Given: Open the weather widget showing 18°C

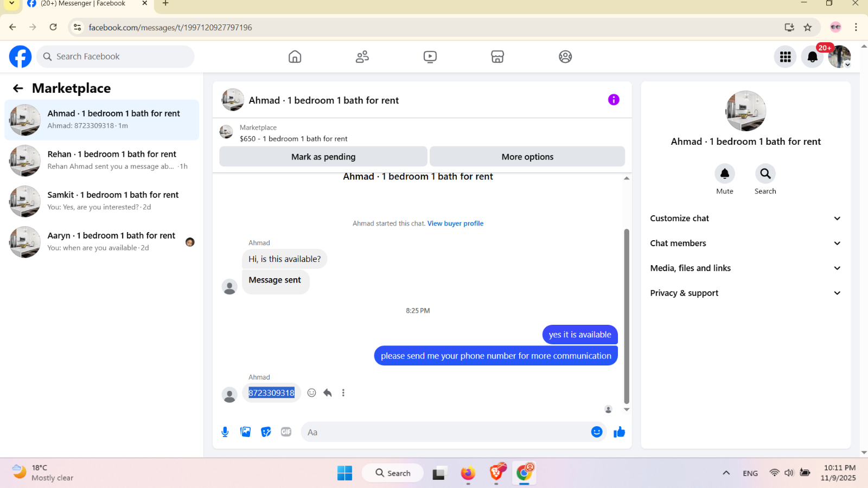Looking at the screenshot, I should tap(42, 473).
